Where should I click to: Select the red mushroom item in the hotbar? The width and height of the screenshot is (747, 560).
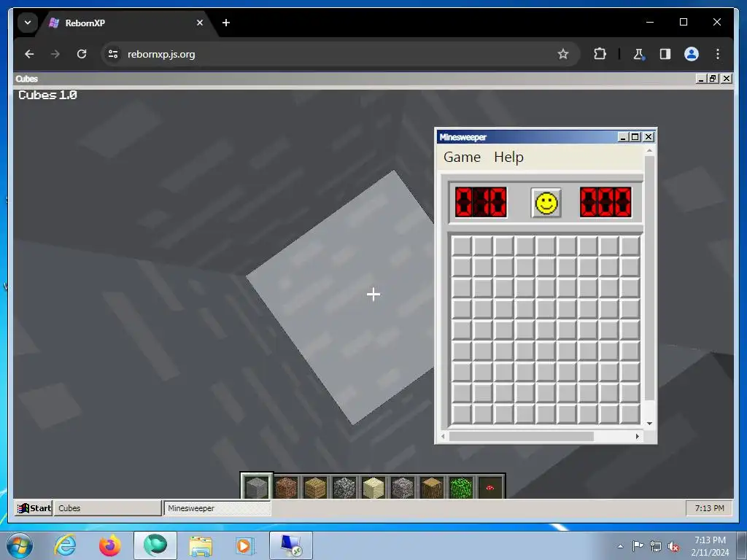pos(490,487)
